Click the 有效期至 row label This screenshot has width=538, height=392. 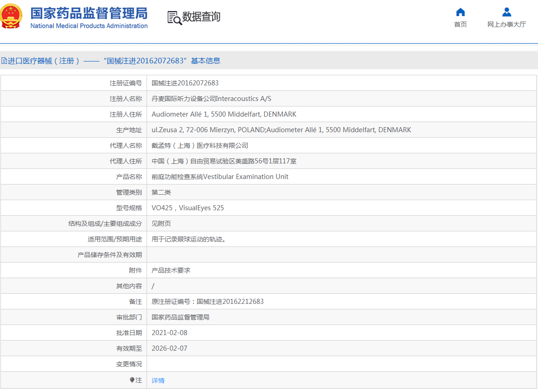pos(129,348)
